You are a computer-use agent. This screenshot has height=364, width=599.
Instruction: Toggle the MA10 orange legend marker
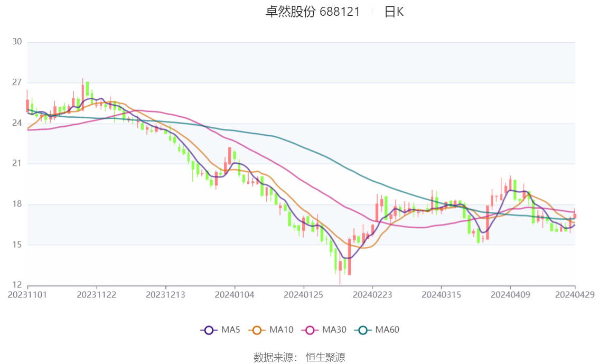tap(257, 330)
